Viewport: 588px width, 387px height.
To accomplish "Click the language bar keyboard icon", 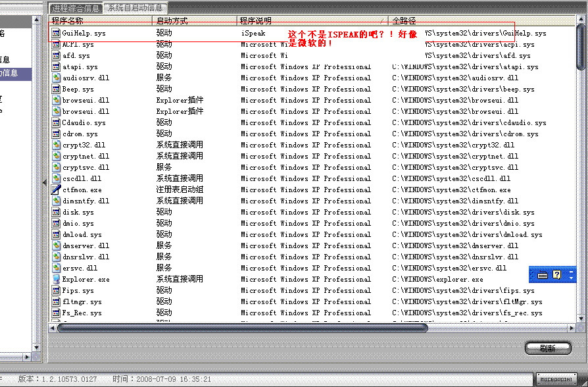I will click(543, 274).
